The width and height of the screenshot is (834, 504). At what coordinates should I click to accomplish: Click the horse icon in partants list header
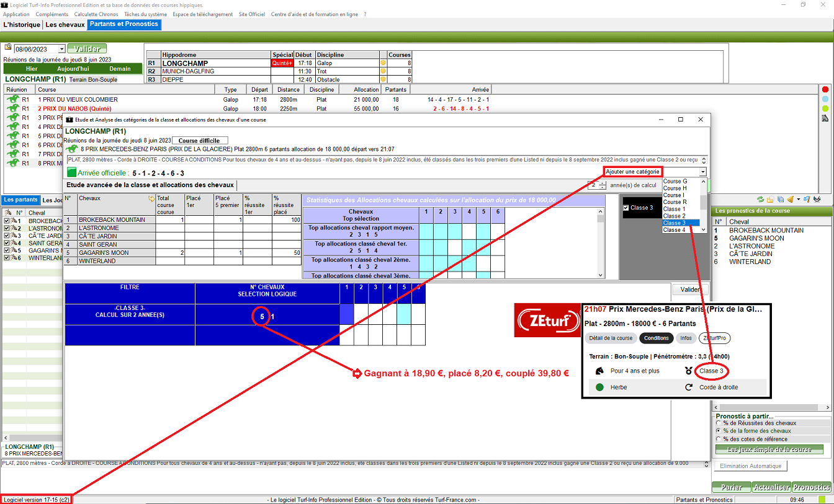tap(7, 213)
